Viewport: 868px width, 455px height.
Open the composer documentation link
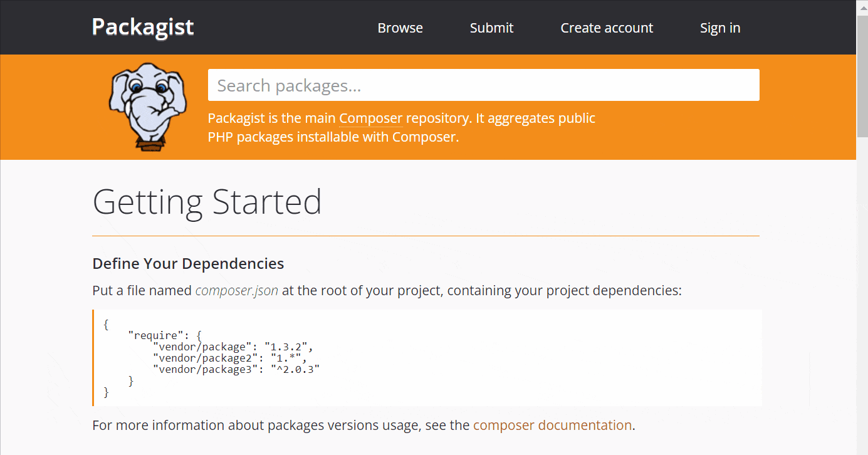click(552, 425)
